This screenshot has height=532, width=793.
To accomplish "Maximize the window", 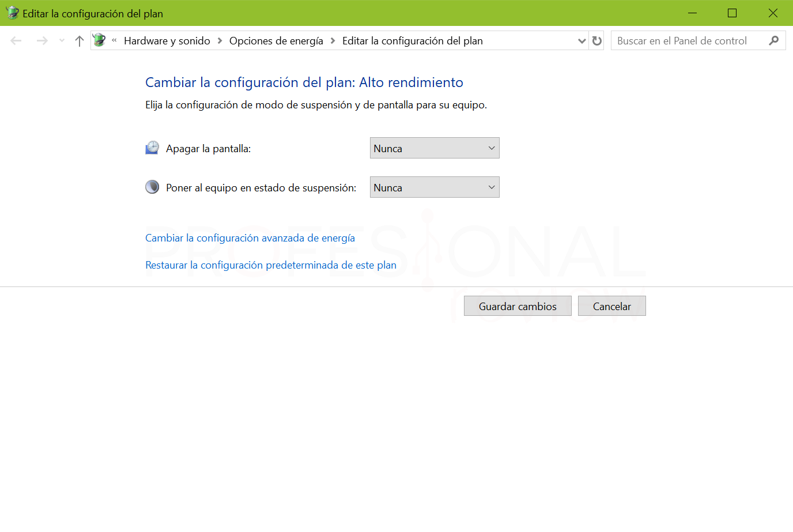I will pos(732,13).
